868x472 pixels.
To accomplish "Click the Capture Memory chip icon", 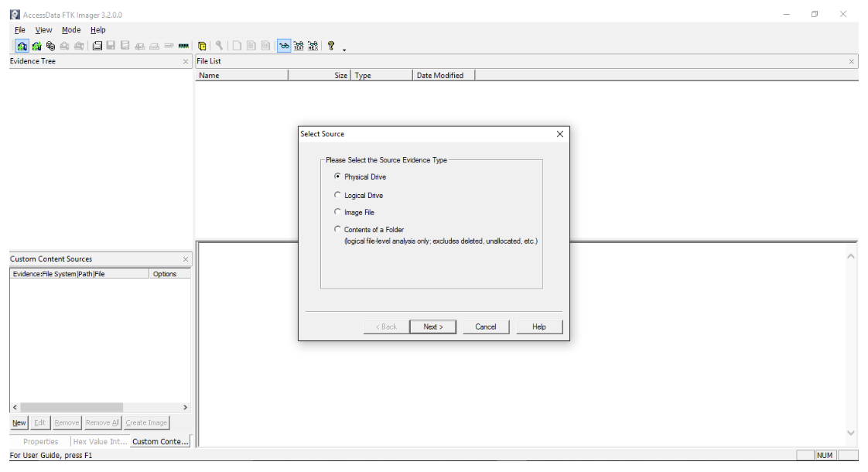I will 183,46.
